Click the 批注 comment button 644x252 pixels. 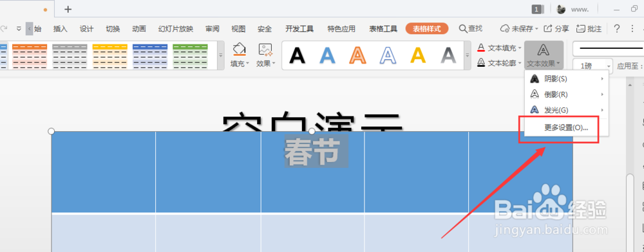(589, 29)
